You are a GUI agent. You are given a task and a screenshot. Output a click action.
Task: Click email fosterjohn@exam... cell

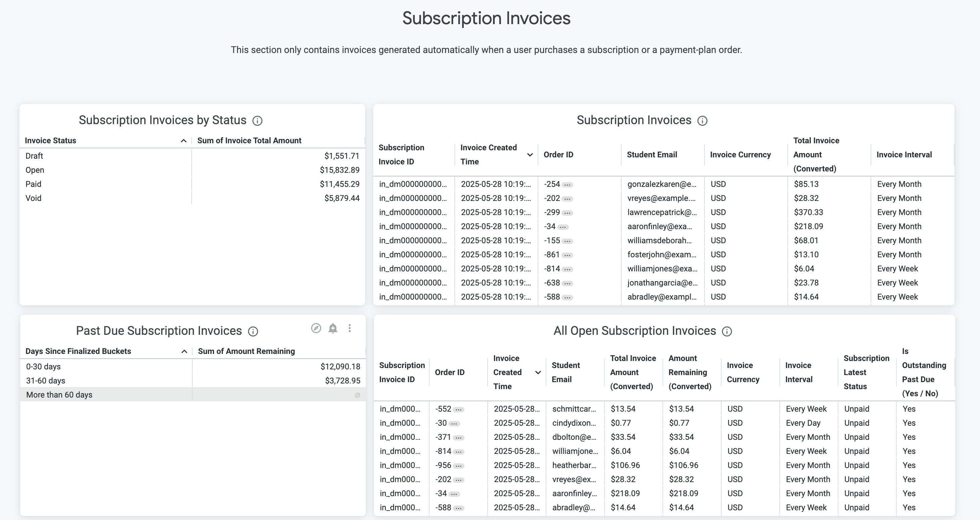[x=661, y=255]
